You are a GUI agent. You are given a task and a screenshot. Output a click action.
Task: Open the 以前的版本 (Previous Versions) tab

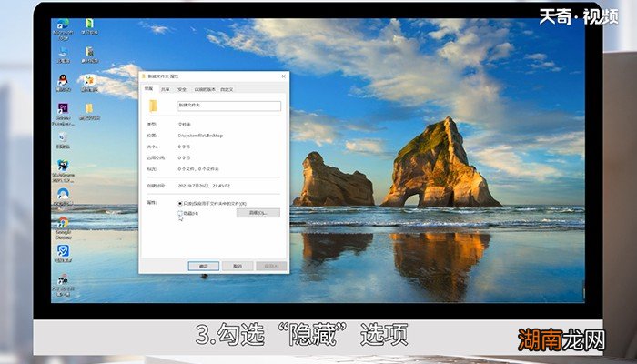pos(204,89)
